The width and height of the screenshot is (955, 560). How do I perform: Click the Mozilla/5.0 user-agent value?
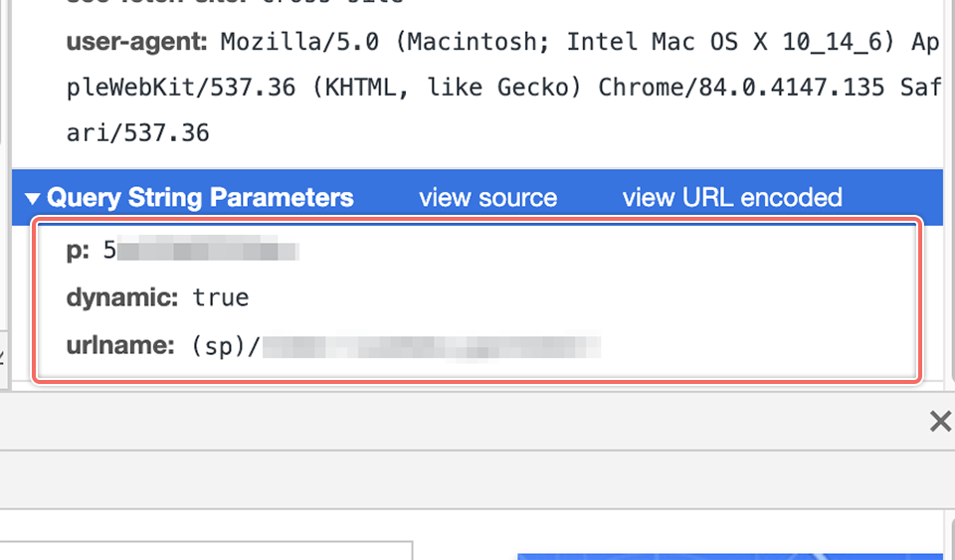[x=299, y=42]
